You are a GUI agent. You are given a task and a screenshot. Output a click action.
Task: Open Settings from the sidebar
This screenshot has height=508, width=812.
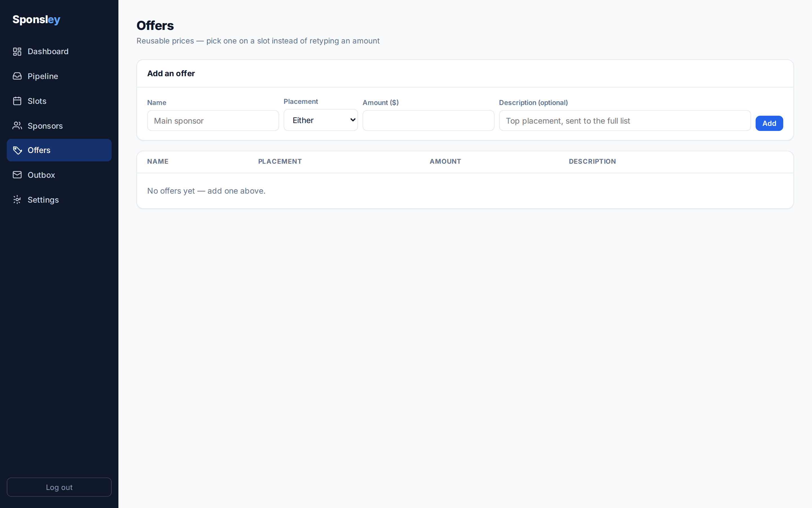[x=59, y=200]
